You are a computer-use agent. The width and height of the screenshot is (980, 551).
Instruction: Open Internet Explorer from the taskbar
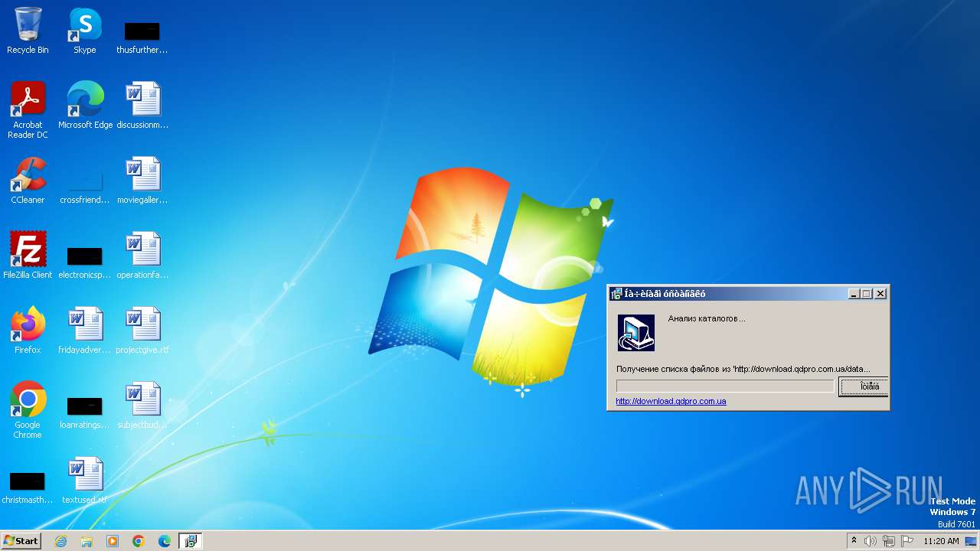tap(60, 541)
